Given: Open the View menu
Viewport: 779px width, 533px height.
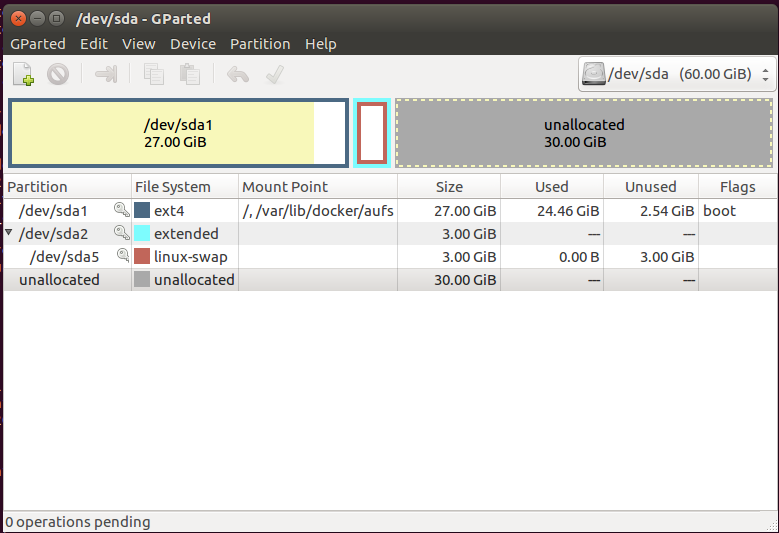Looking at the screenshot, I should [139, 44].
